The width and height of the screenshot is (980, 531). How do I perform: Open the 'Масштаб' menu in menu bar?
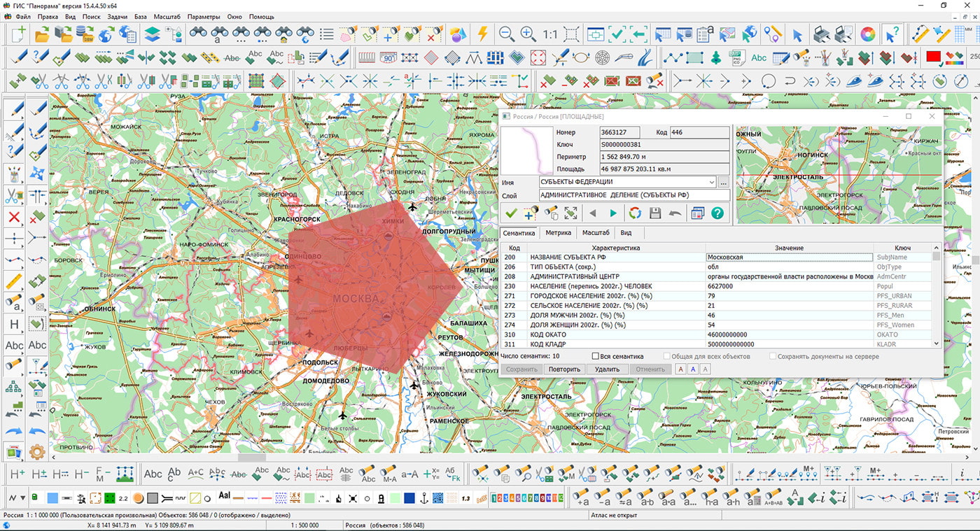coord(167,16)
